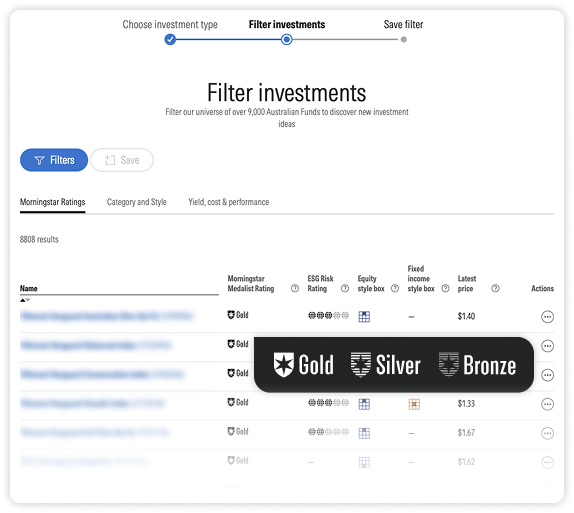
Task: Open help icon next to Equity style box
Action: pos(395,289)
